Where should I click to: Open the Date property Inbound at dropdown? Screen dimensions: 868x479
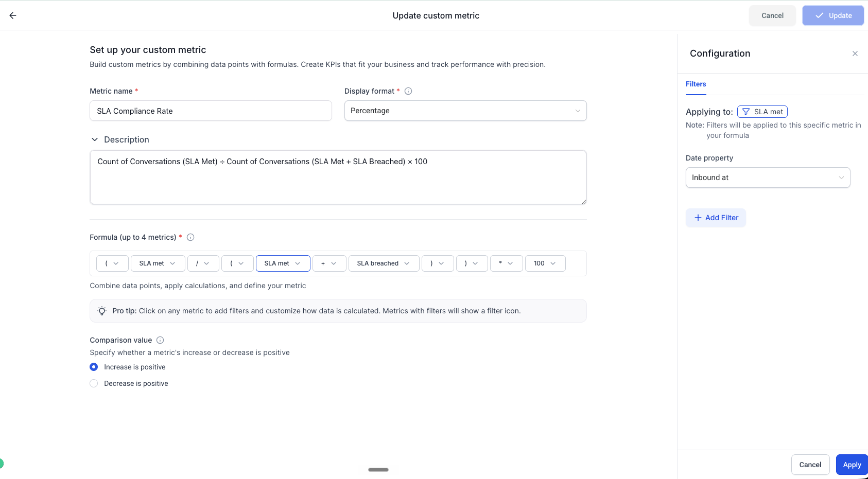[768, 178]
